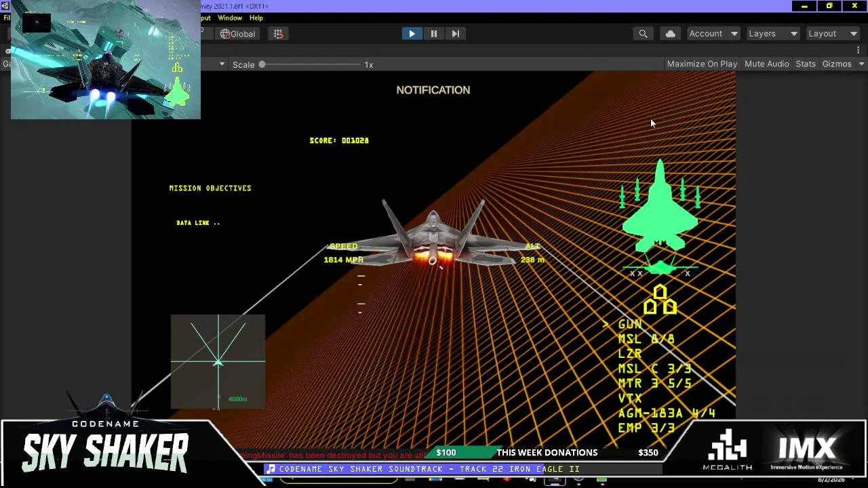Open the Layers dropdown
The image size is (868, 488).
click(x=772, y=34)
